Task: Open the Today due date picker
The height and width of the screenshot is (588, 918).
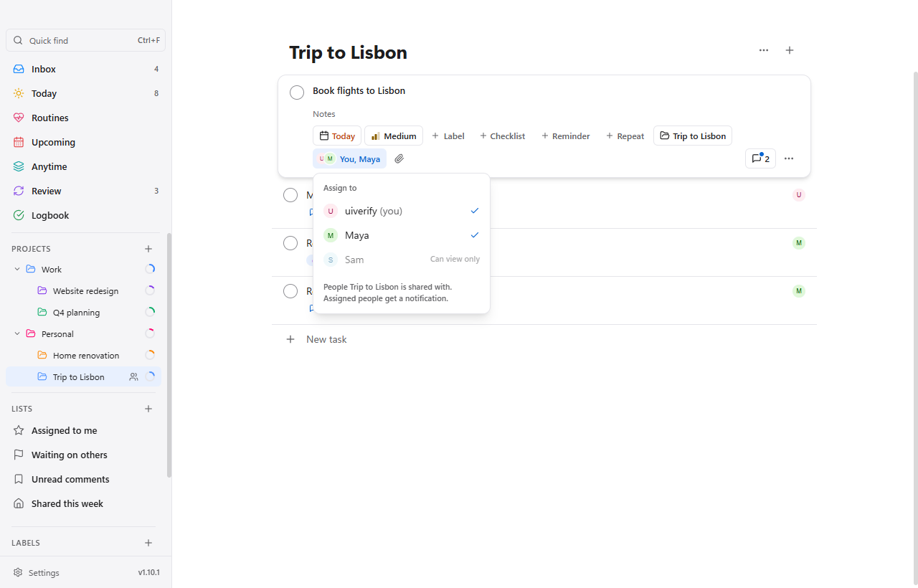Action: coord(337,136)
